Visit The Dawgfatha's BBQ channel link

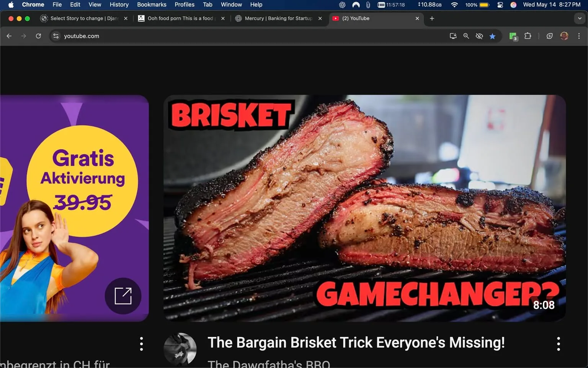[x=269, y=363]
